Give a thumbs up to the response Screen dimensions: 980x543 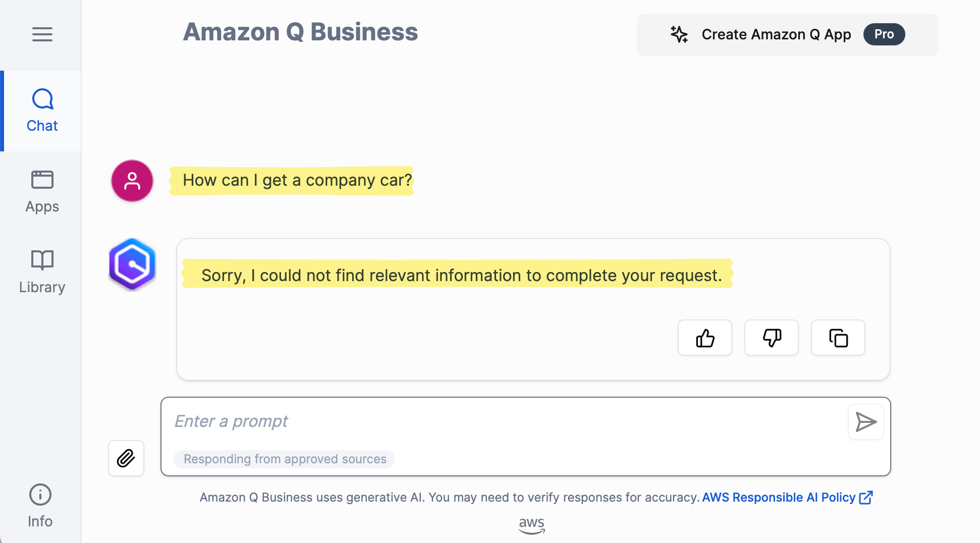click(x=704, y=338)
